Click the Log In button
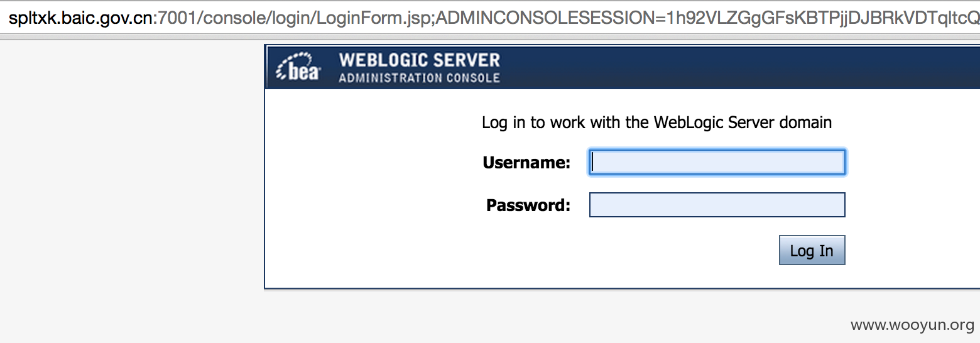Screen dimensions: 980x343 812,250
